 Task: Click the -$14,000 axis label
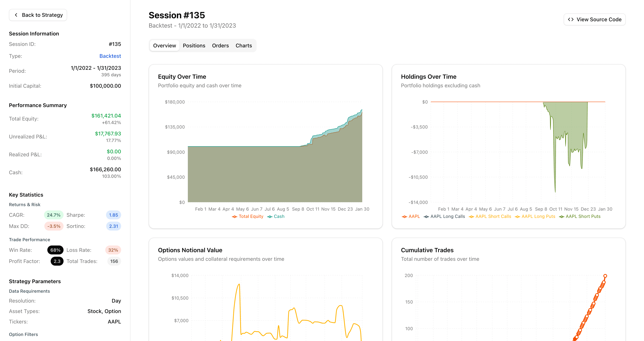point(418,202)
